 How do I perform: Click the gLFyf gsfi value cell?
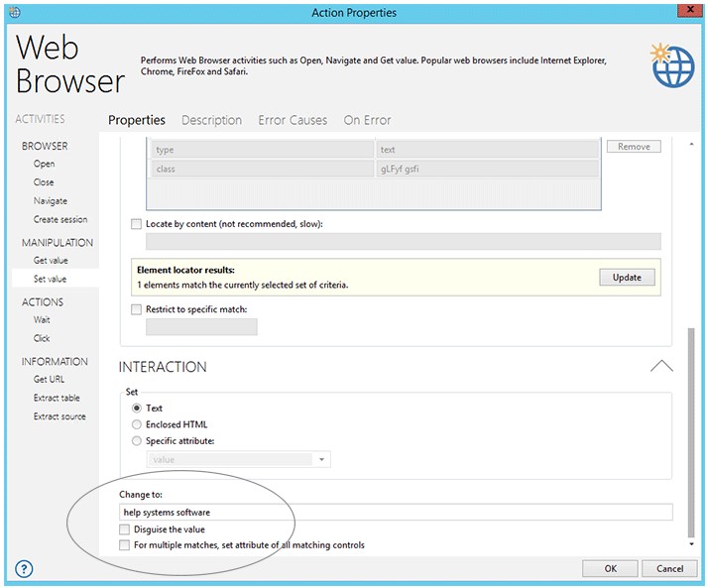tap(487, 169)
